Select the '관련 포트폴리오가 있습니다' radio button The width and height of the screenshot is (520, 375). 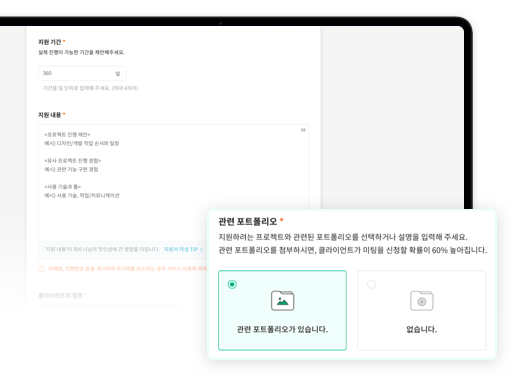coord(232,284)
